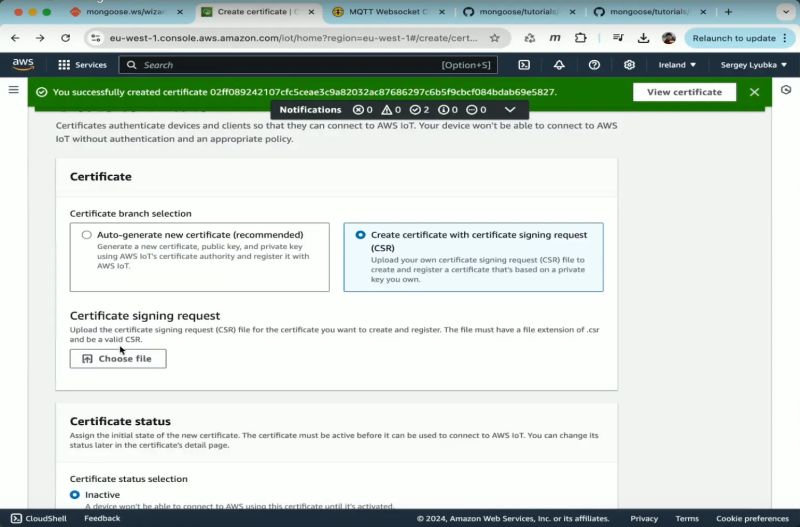
Task: Click the View certificate button
Action: [684, 92]
